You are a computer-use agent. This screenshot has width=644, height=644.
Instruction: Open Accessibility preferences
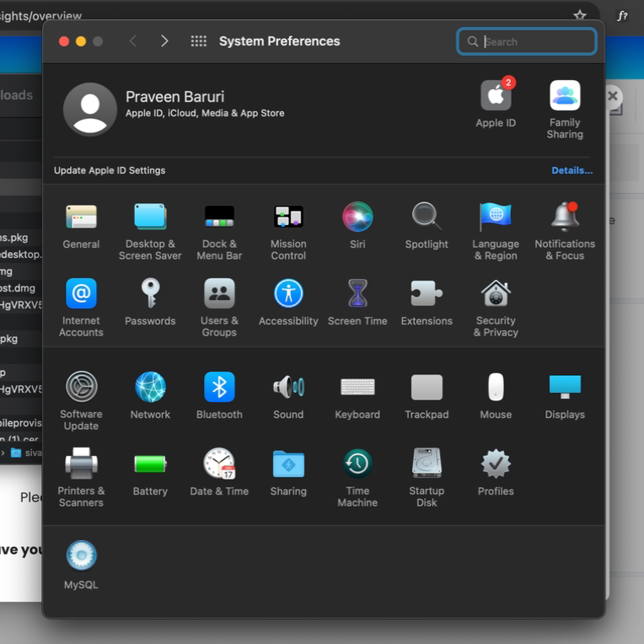tap(288, 303)
